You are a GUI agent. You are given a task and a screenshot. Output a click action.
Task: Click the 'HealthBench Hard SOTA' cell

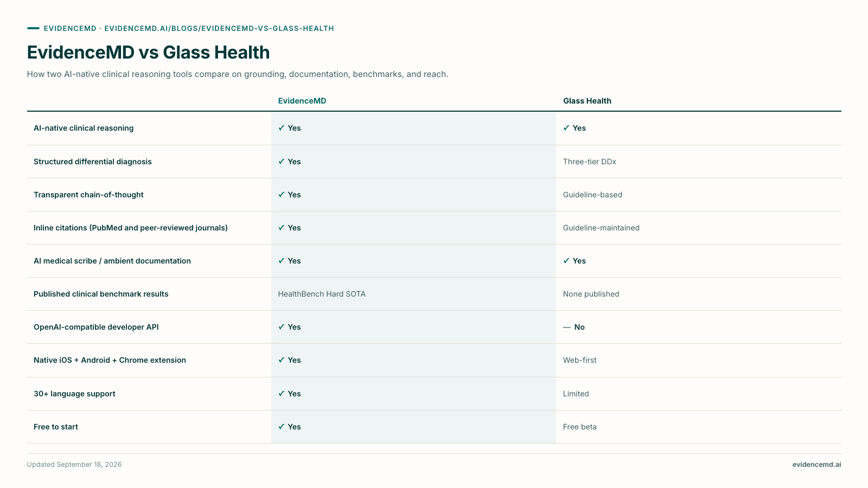pos(322,294)
